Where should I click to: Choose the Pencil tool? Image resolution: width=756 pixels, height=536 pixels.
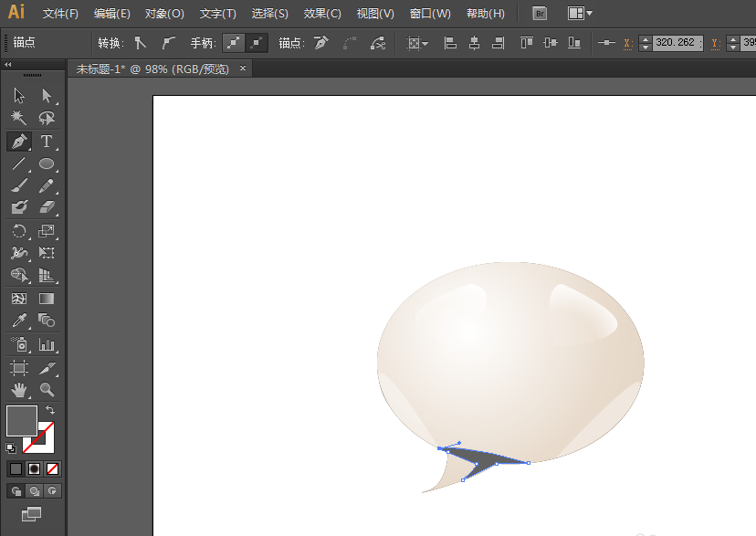47,185
